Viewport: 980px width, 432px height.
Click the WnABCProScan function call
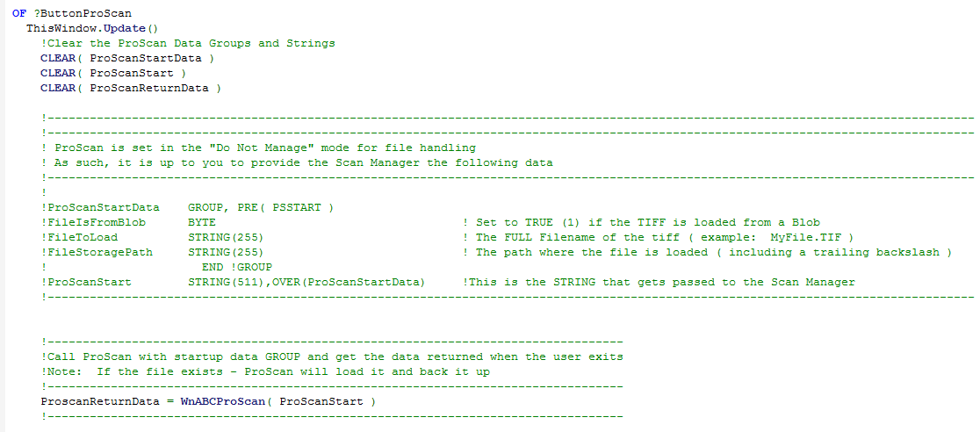coord(222,401)
